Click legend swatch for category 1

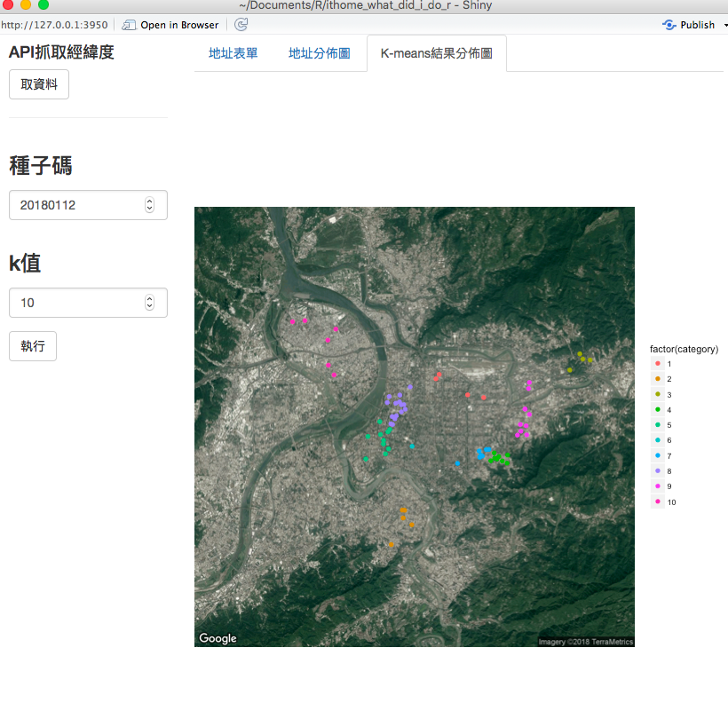[658, 363]
